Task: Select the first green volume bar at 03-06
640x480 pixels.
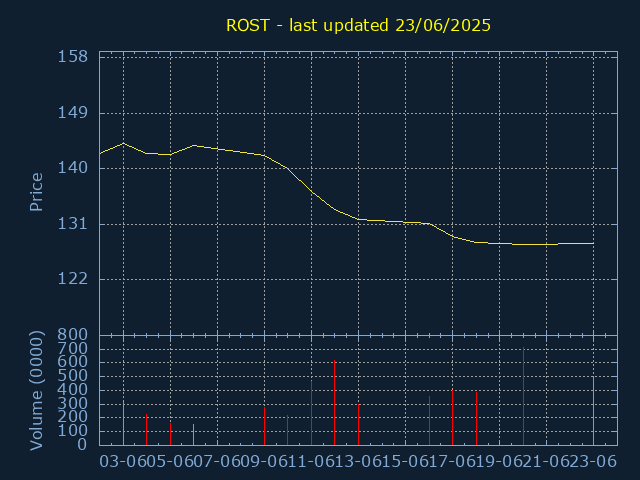Action: (x=123, y=423)
